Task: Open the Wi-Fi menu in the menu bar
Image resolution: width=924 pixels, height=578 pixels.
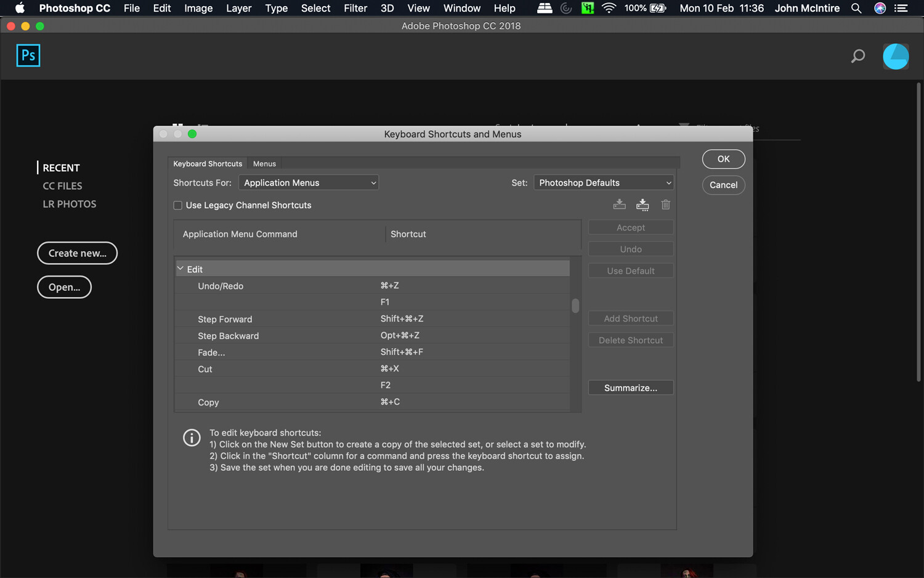Action: point(608,8)
